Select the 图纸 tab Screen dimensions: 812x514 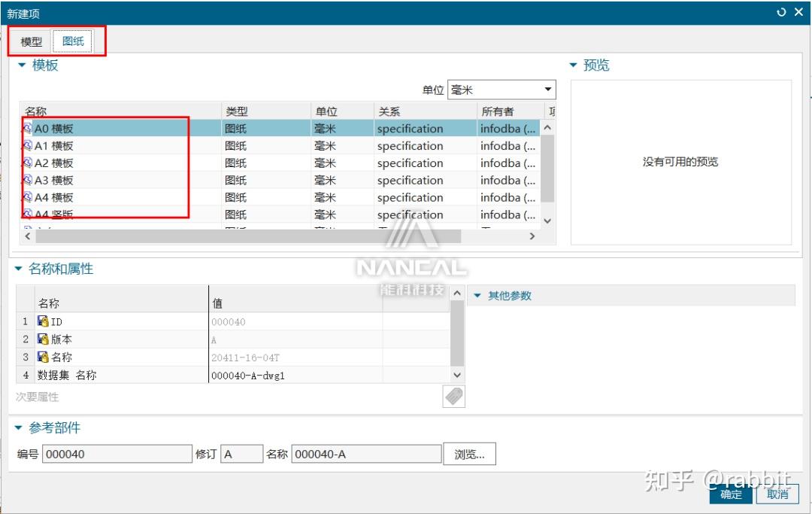pos(74,41)
